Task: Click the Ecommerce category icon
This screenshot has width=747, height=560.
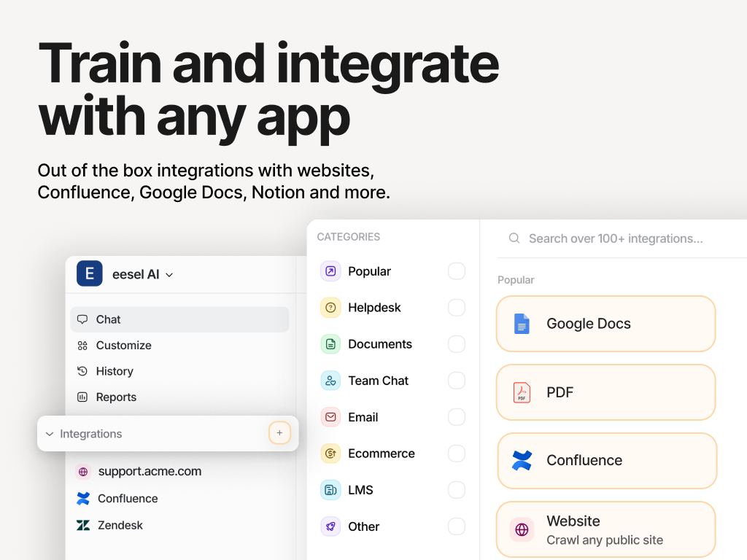Action: click(330, 454)
